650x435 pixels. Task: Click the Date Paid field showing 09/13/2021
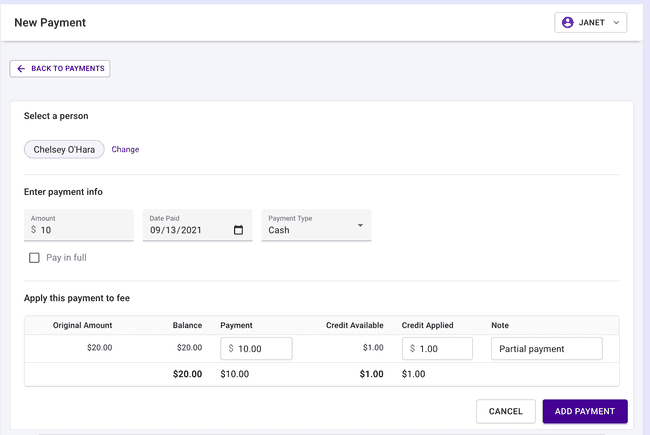[x=187, y=230]
